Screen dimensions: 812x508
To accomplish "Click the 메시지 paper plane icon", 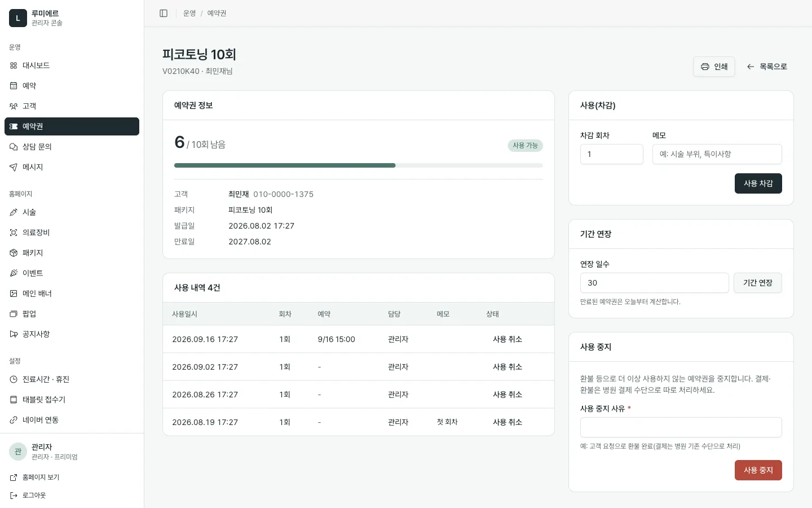I will click(x=14, y=167).
